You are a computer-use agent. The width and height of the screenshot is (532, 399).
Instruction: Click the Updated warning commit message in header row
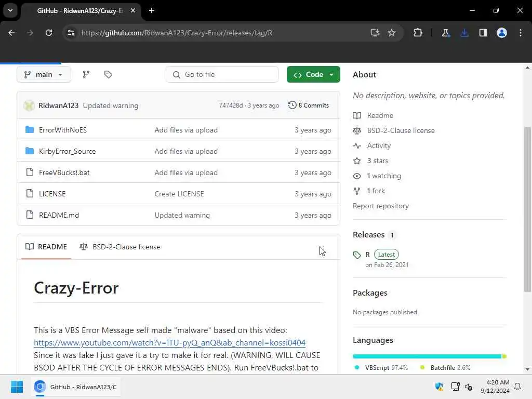point(111,105)
